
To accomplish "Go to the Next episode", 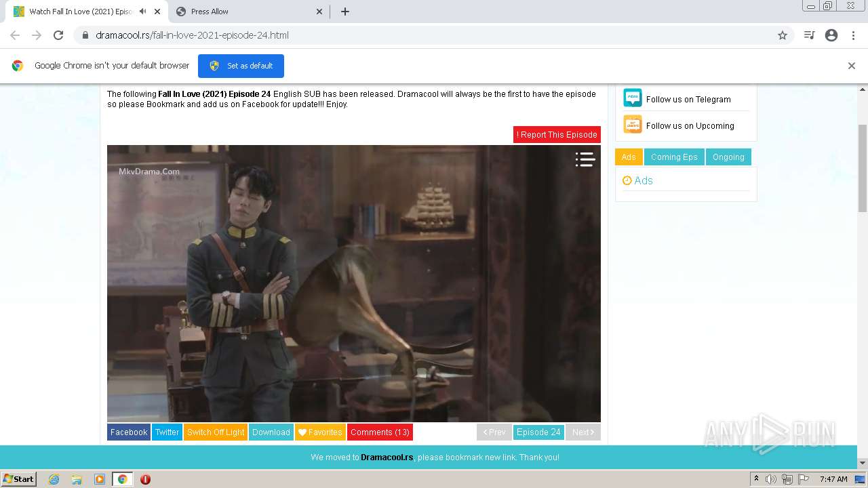I will (583, 432).
